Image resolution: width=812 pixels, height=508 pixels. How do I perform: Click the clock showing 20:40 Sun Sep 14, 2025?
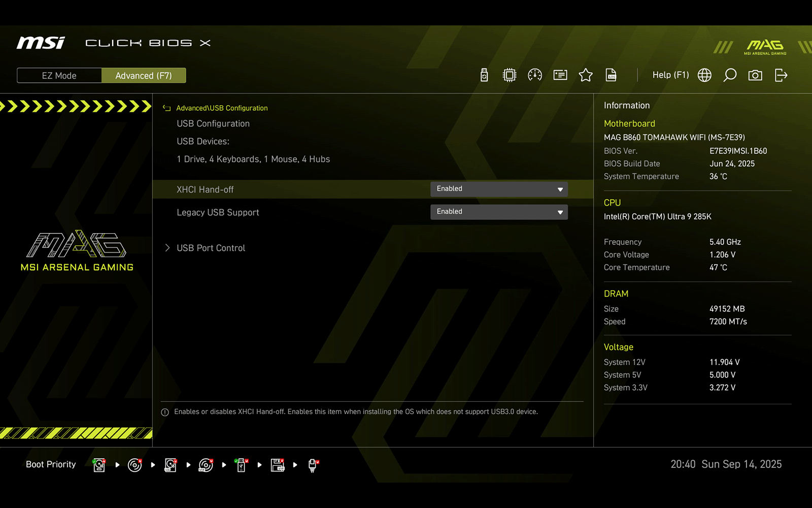coord(726,464)
